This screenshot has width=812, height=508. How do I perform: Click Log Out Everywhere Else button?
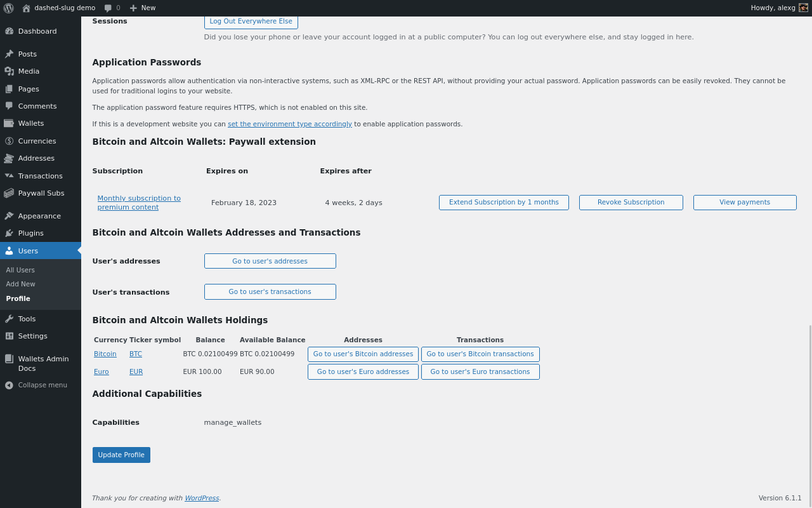(x=251, y=22)
